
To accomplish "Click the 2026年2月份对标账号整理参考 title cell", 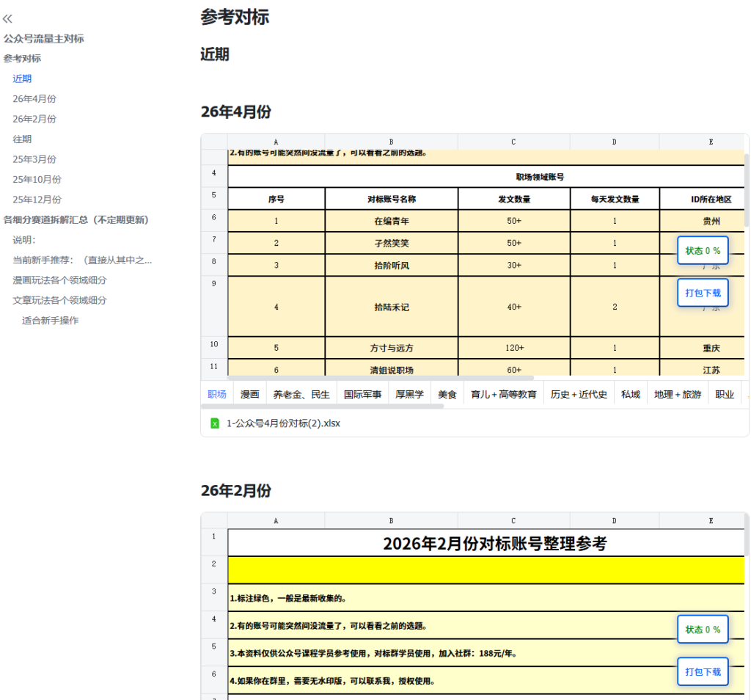I will [486, 543].
